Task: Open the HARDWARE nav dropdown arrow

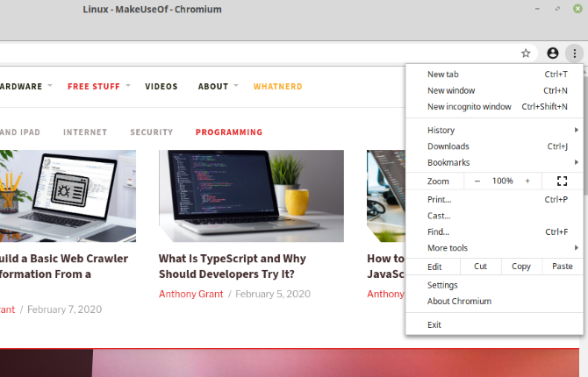Action: tap(50, 85)
